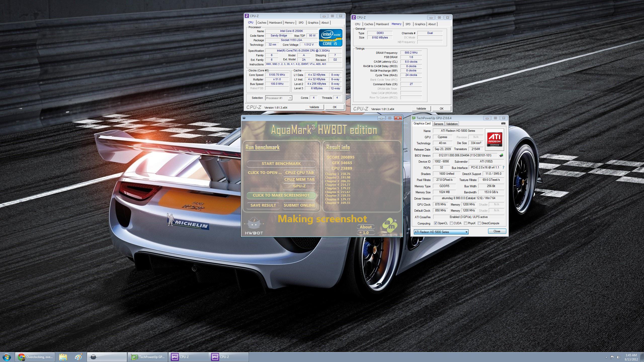
Task: Click CPU-Z CPU window title icon
Action: 247,16
